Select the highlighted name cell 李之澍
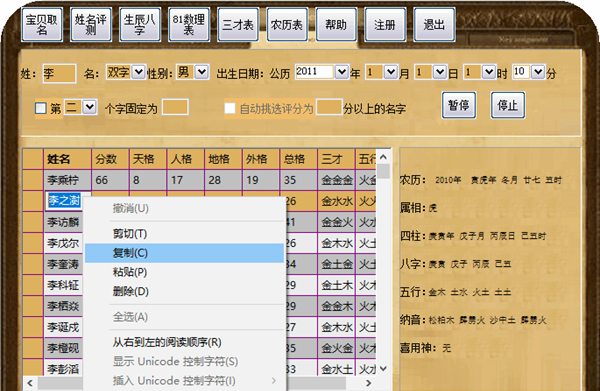 [64, 200]
